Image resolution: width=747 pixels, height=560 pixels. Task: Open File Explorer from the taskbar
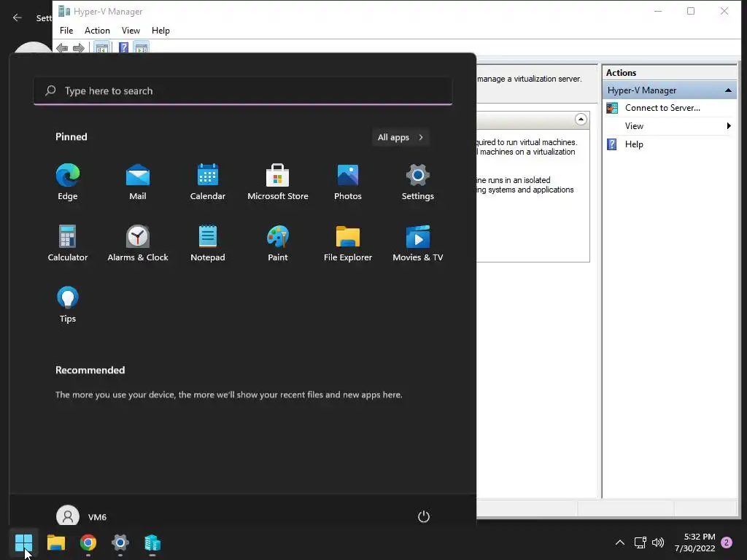coord(55,542)
